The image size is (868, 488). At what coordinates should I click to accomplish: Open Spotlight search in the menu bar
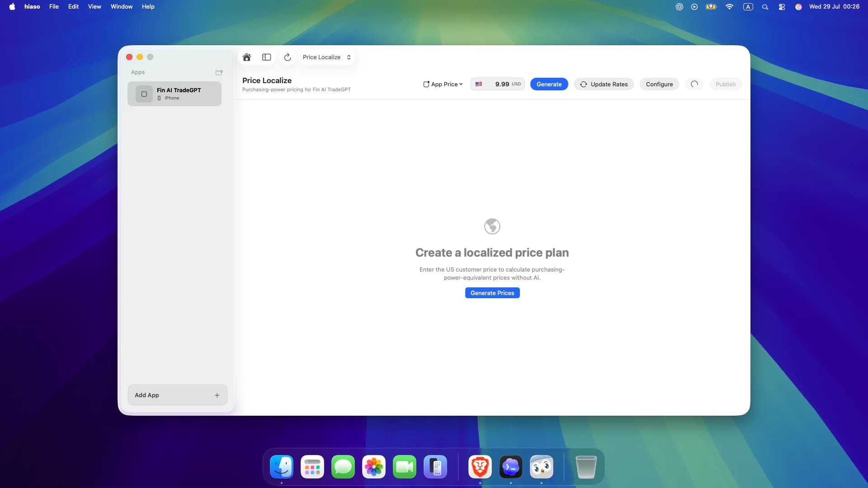click(765, 7)
